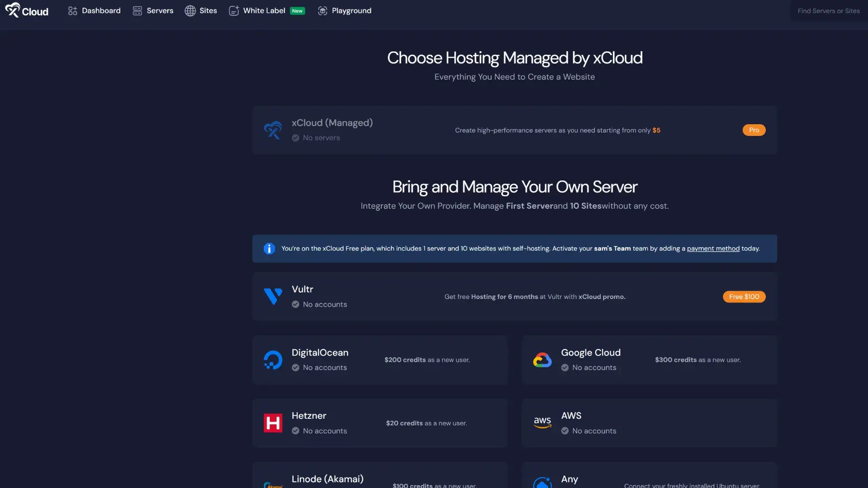The width and height of the screenshot is (868, 488).
Task: Click the check icon under Vultr
Action: [296, 305]
